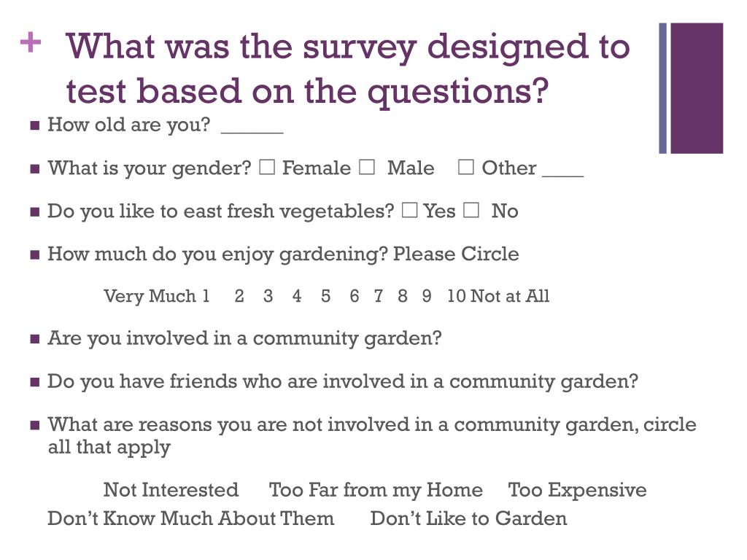Click the thin blue vertical bar
747x560 pixels.
pyautogui.click(x=662, y=88)
